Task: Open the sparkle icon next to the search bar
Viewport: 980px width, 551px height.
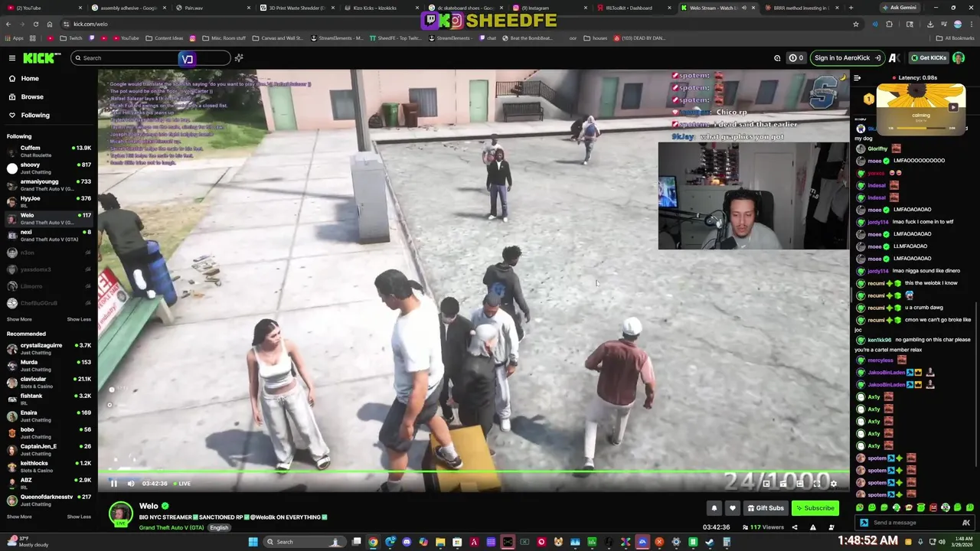Action: pyautogui.click(x=239, y=58)
